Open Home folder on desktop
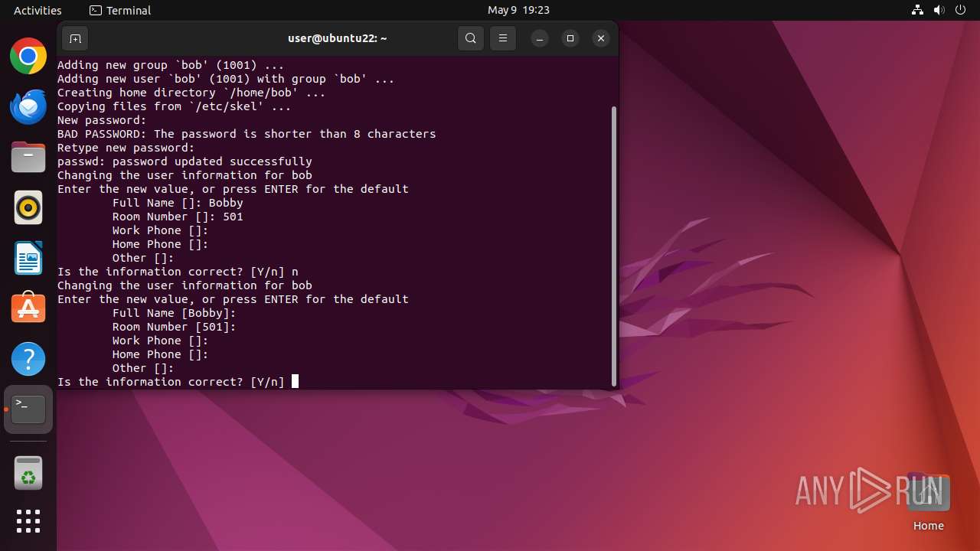Image resolution: width=980 pixels, height=551 pixels. (x=928, y=501)
